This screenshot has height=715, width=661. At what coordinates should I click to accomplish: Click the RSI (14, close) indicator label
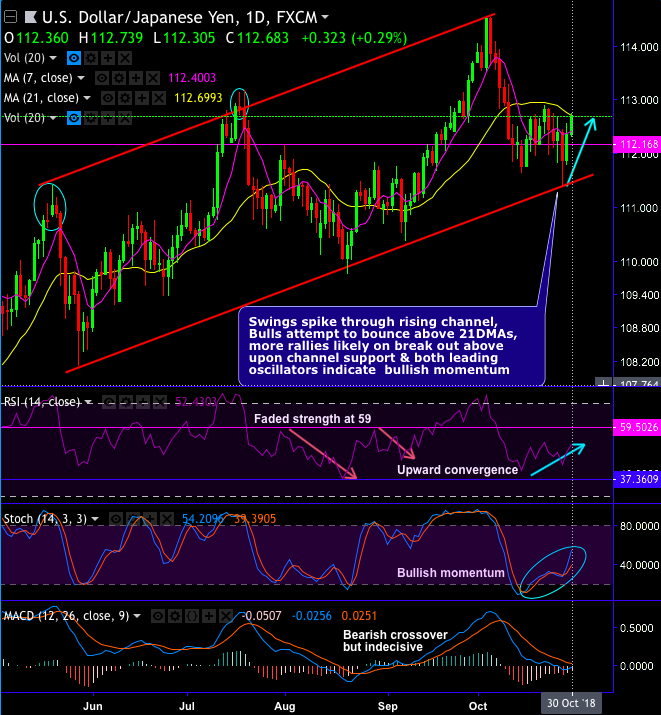point(42,402)
